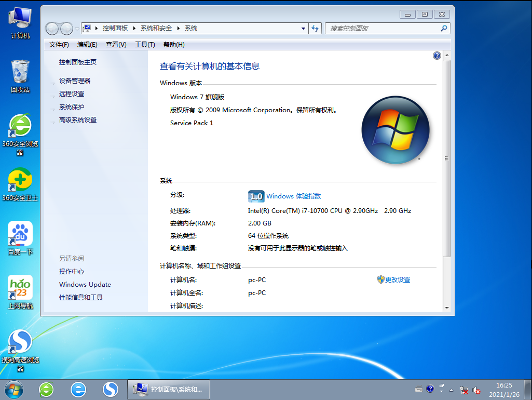
Task: Open 帮助(H) menu
Action: tap(174, 45)
